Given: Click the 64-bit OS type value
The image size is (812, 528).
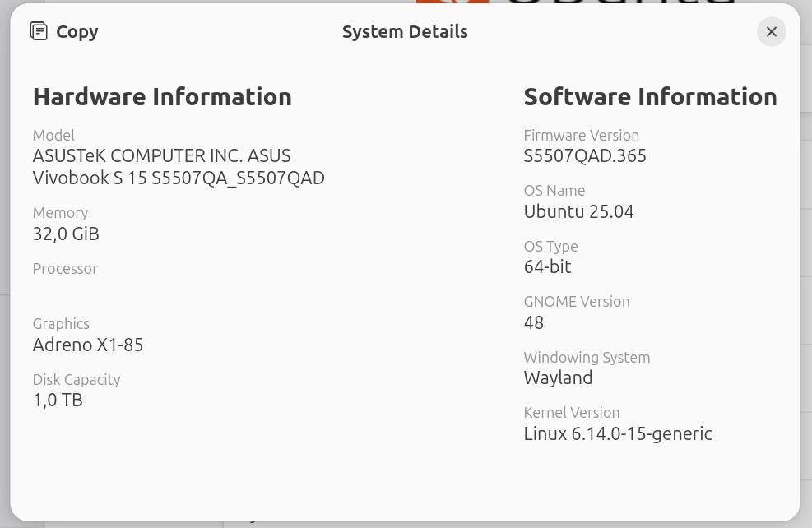Looking at the screenshot, I should pos(547,266).
